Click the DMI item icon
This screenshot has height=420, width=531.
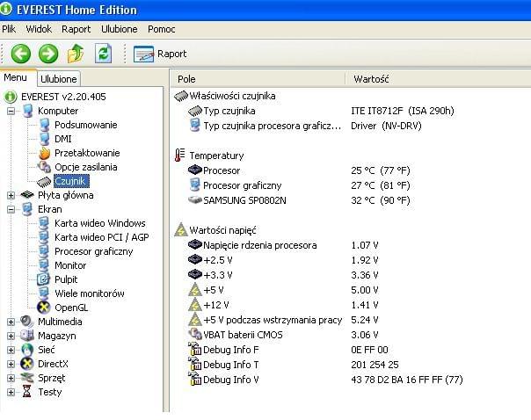click(x=44, y=139)
